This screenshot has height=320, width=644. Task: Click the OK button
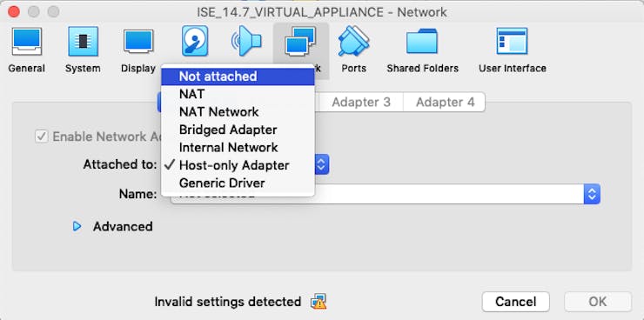coord(598,302)
